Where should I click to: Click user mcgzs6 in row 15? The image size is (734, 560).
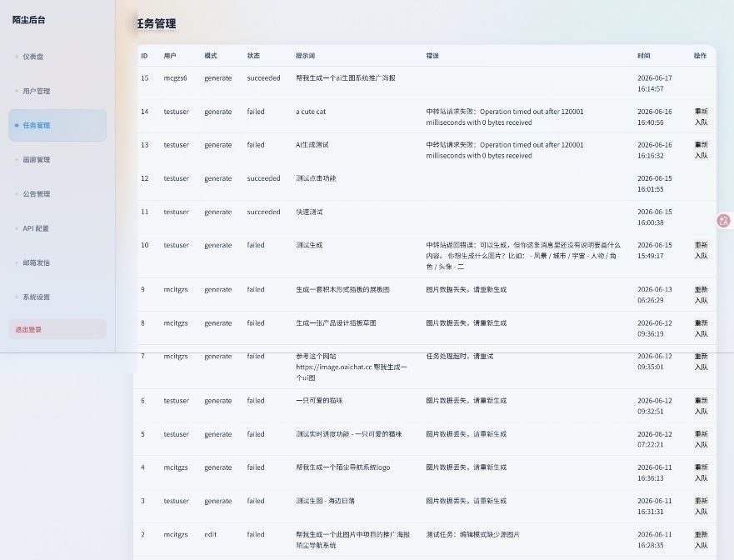coord(175,78)
